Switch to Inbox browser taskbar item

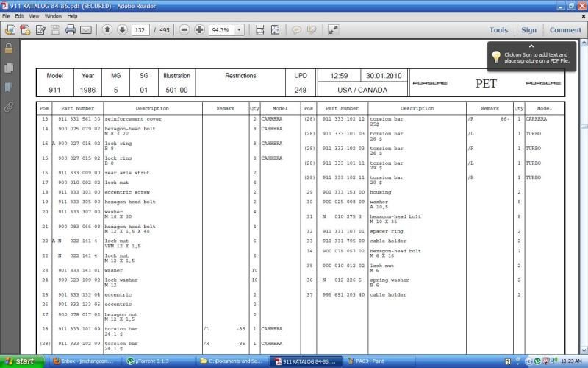click(x=85, y=361)
